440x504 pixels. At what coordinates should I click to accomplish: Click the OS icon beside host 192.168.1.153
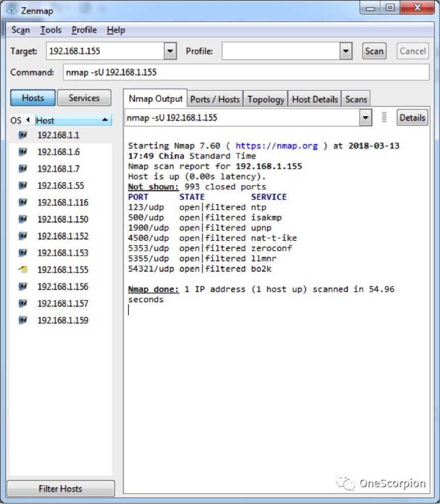[23, 253]
